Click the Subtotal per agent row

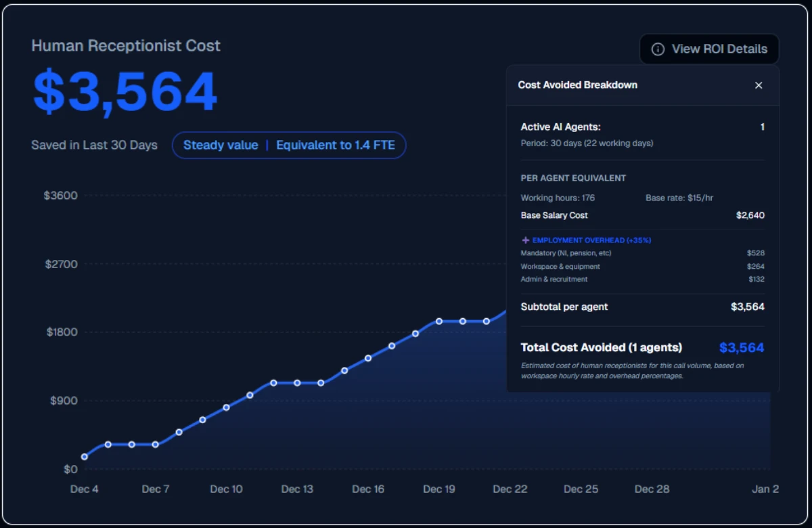point(641,307)
